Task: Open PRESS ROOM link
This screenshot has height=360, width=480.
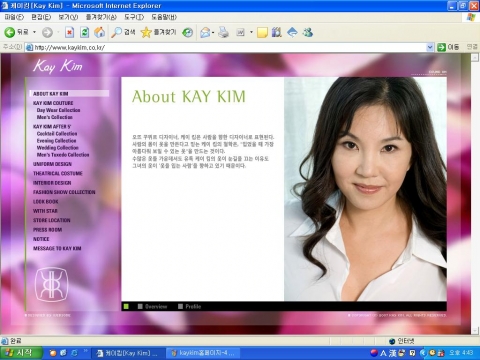Action: pos(47,230)
